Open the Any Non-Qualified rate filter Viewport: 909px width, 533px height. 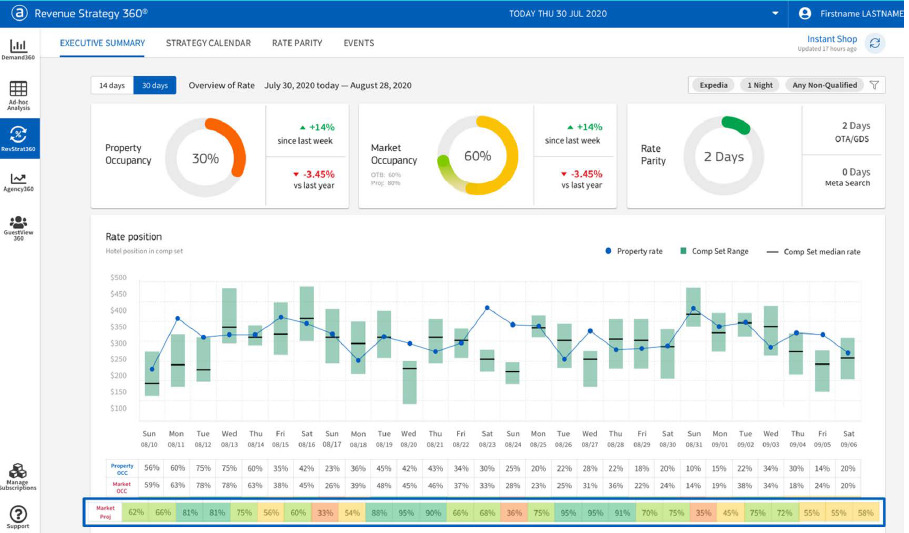tap(824, 85)
